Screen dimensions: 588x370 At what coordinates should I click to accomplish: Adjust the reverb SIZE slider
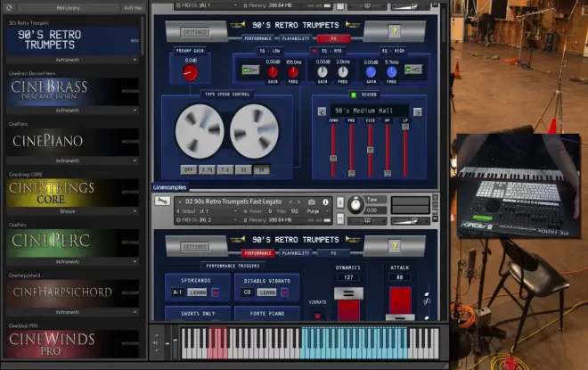pos(370,150)
